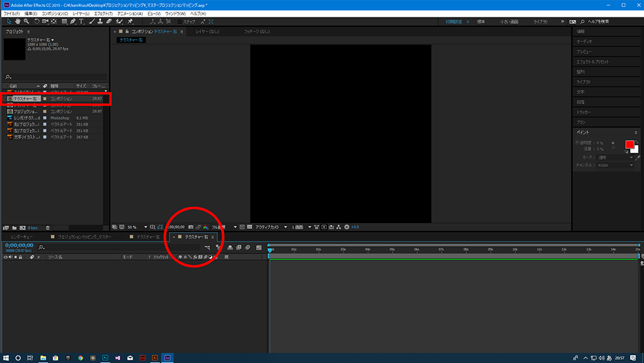Select the Clone Stamp tool

pyautogui.click(x=100, y=21)
